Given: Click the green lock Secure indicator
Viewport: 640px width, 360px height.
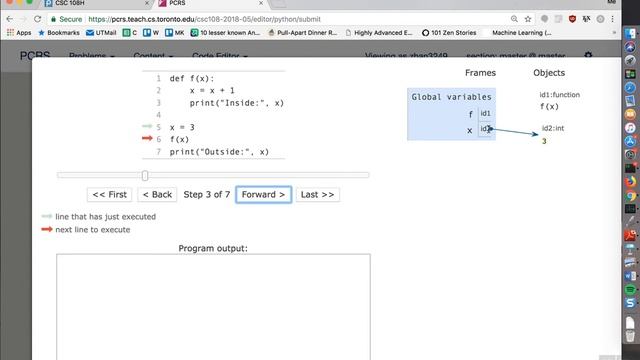Looking at the screenshot, I should [x=66, y=19].
